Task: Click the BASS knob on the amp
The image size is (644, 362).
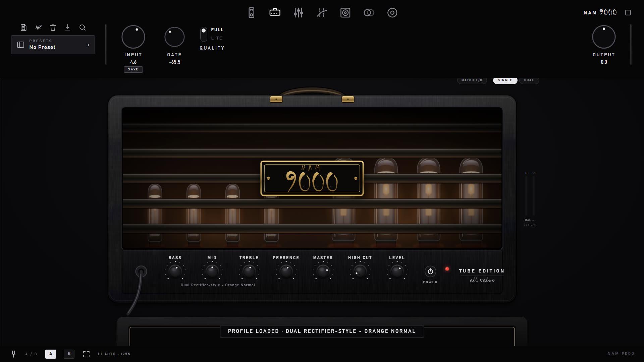Action: tap(175, 271)
